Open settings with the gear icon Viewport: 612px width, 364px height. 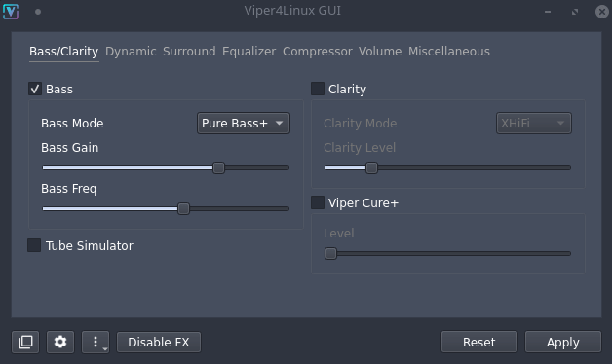click(x=60, y=343)
